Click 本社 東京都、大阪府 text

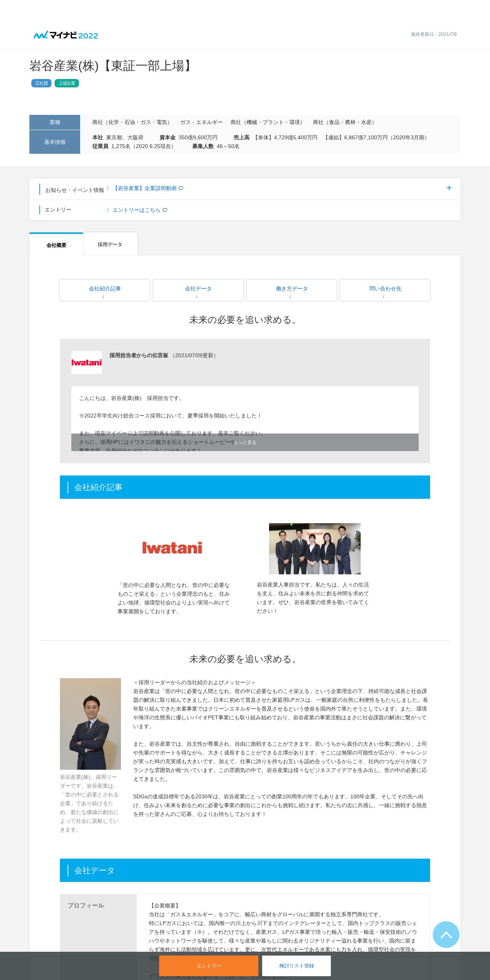coord(118,137)
